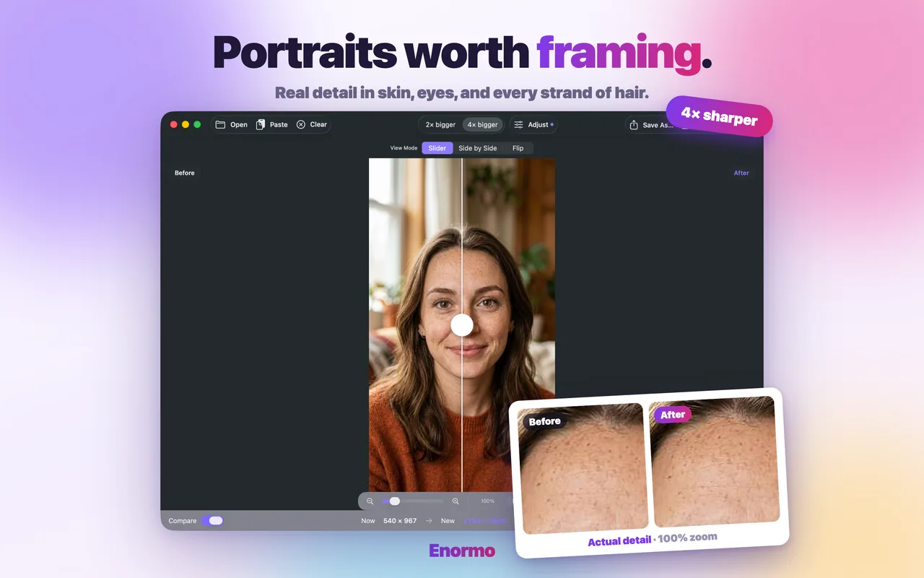Viewport: 924px width, 578px height.
Task: Click the Before forehead detail thumbnail
Action: point(582,470)
